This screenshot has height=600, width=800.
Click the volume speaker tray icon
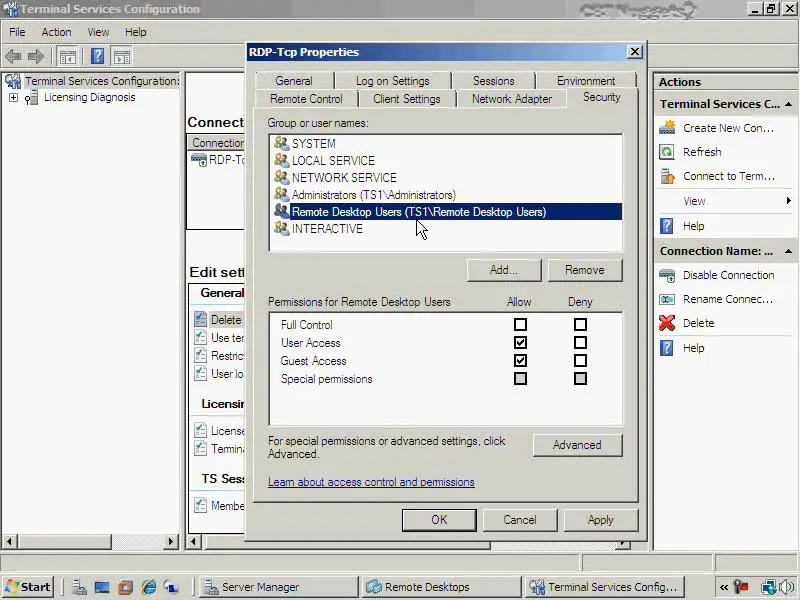click(787, 587)
